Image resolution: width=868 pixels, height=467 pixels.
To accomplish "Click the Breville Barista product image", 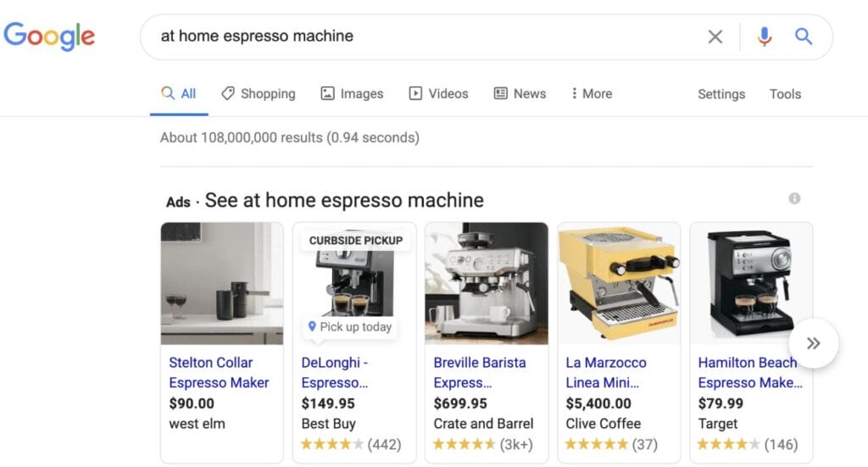I will [487, 283].
